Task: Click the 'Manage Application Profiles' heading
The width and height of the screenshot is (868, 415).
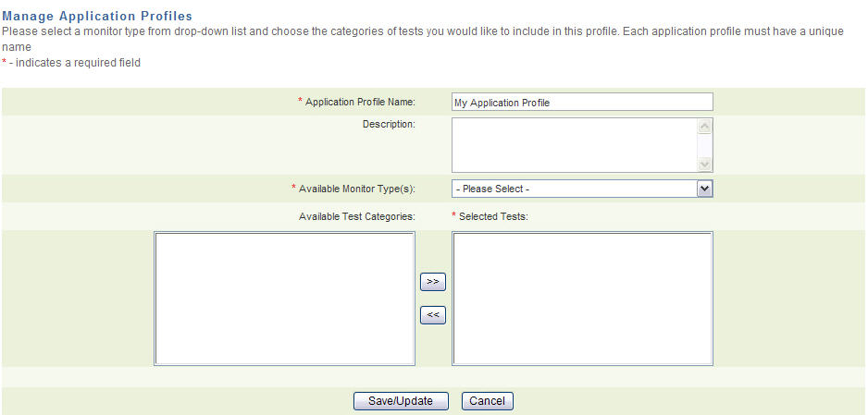Action: 98,17
